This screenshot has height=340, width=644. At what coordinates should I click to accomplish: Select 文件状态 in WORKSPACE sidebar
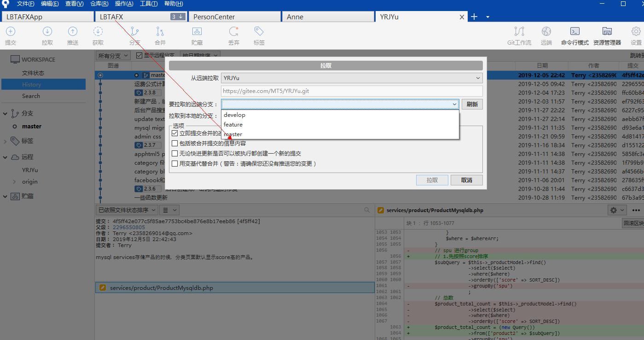33,73
